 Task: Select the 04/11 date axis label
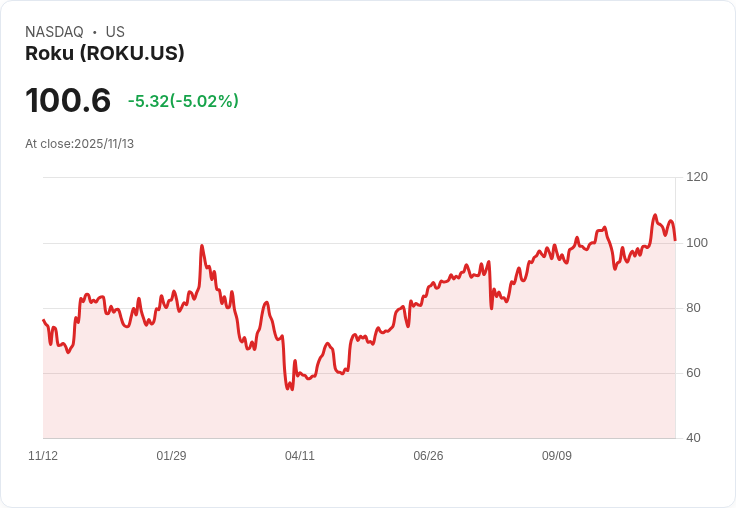[300, 456]
